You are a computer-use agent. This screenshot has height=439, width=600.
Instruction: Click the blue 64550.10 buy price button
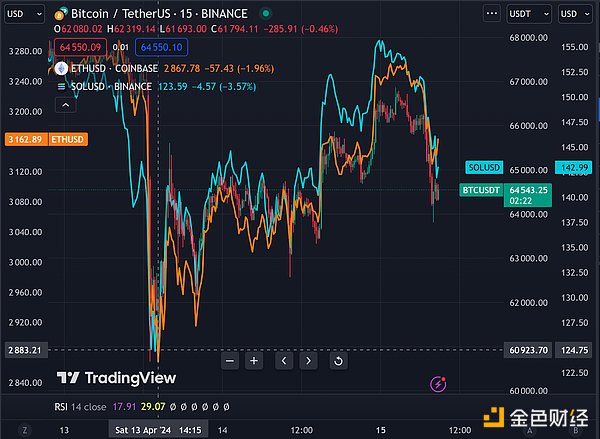coord(158,47)
